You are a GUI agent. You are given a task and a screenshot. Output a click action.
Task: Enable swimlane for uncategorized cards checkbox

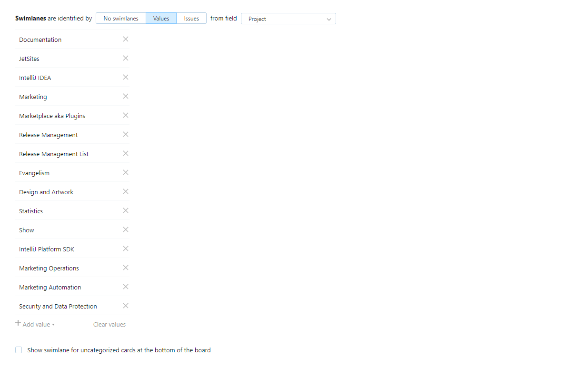click(x=19, y=350)
